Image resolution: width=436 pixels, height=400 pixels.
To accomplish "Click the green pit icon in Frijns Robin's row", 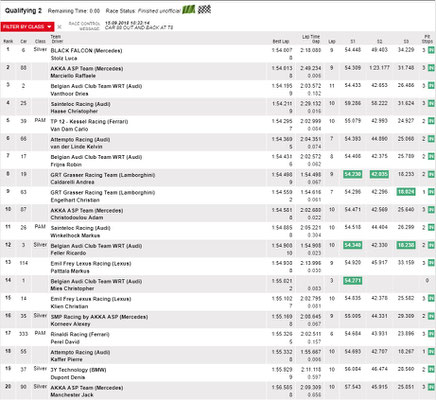I will (x=431, y=156).
